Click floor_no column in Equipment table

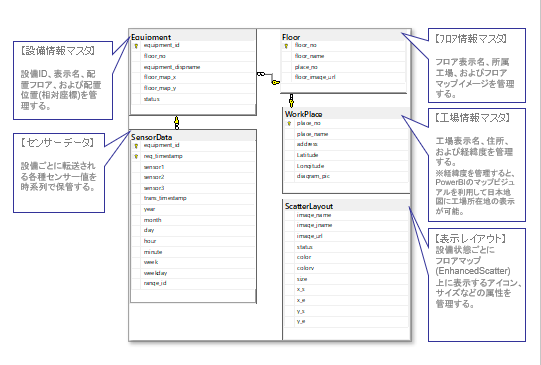coord(155,56)
